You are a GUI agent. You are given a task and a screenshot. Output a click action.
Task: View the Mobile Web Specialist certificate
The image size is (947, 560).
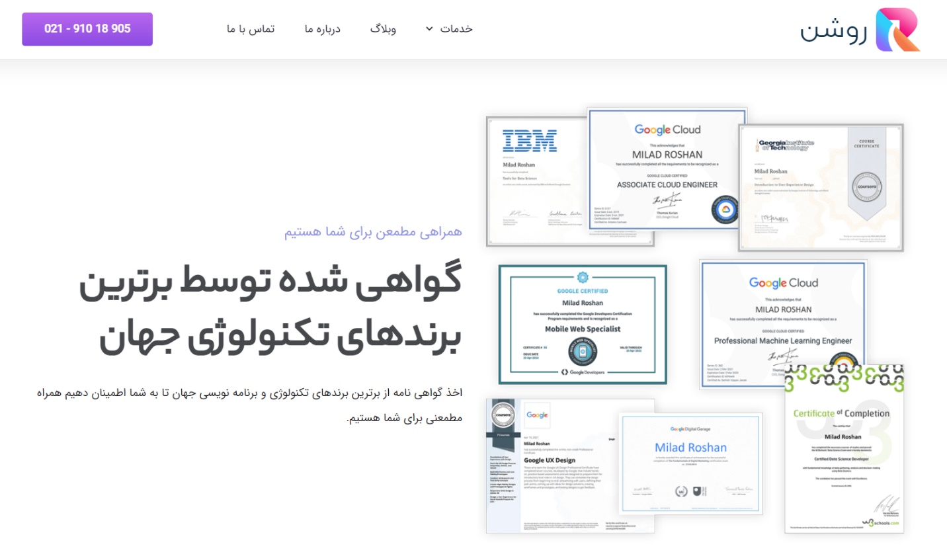[583, 325]
